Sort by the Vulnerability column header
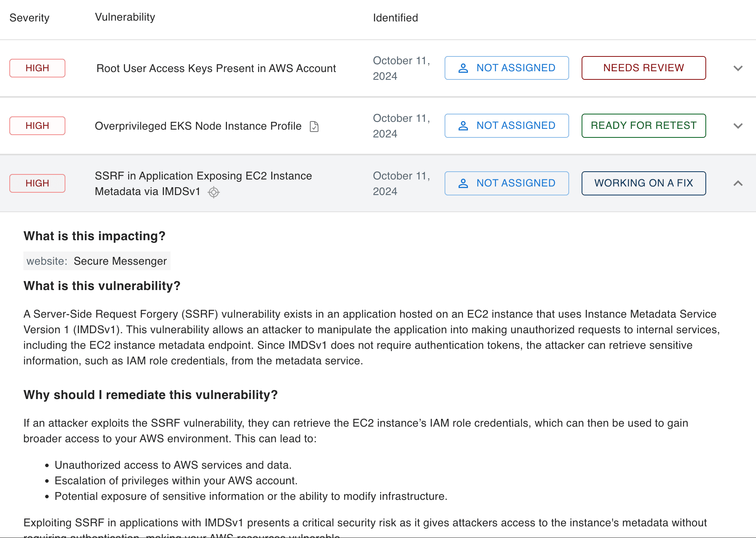Viewport: 756px width, 538px height. tap(125, 17)
